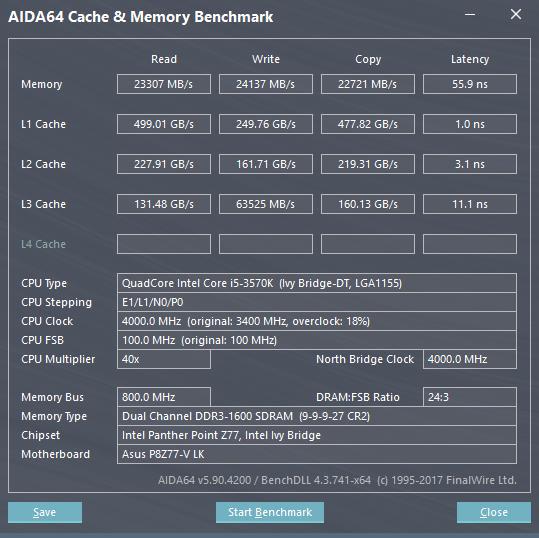The height and width of the screenshot is (538, 539).
Task: Minimize the AIDA64 benchmark window
Action: click(x=470, y=14)
